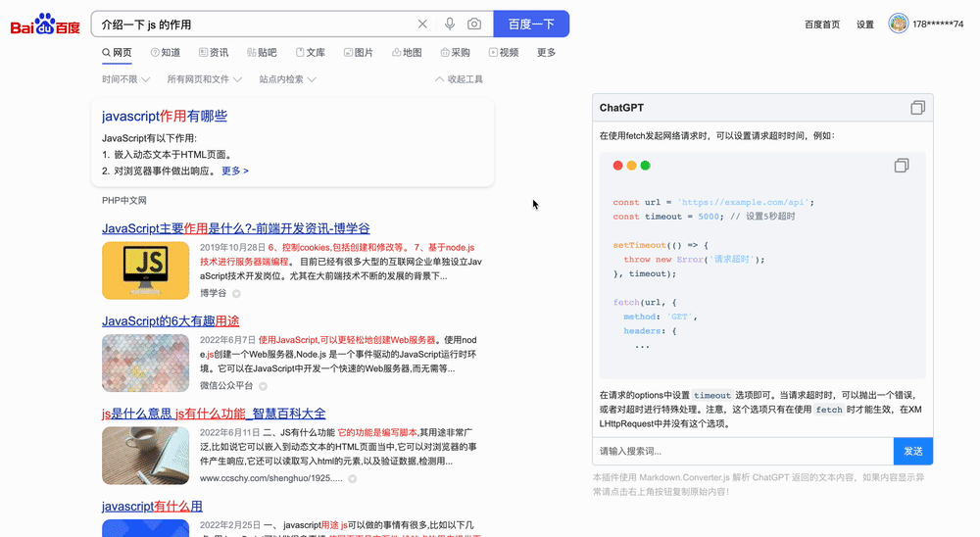Open the 设置 menu in header
Screen dimensions: 980x537
865,24
